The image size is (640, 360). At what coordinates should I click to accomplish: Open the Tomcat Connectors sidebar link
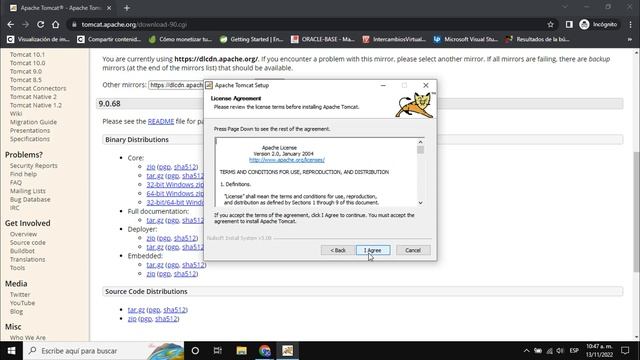38,88
